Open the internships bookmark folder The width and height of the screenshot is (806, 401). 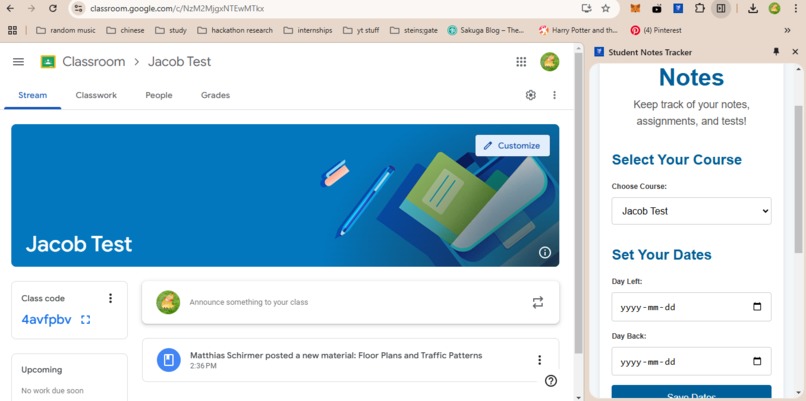(x=308, y=30)
